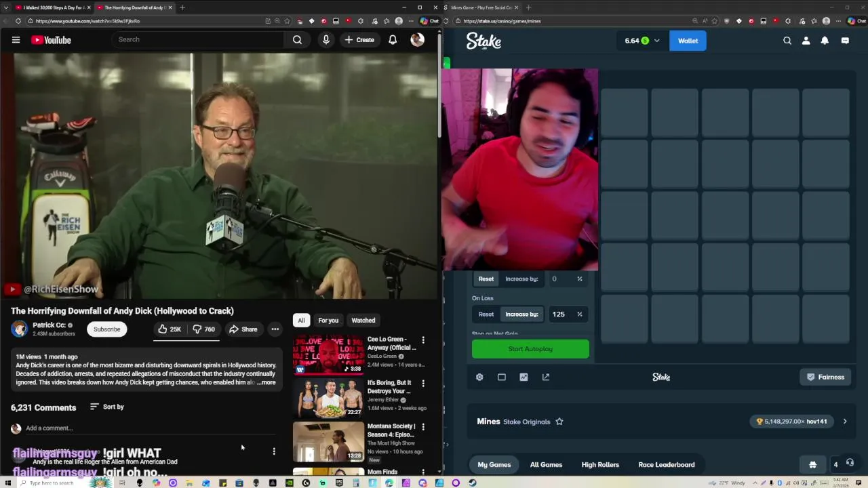Open the It's Boring video thumbnail

pyautogui.click(x=328, y=398)
